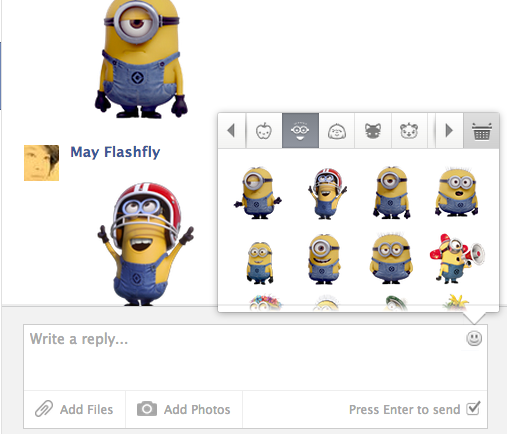This screenshot has width=507, height=434.
Task: Show next sticker packs with right arrow
Action: click(449, 131)
